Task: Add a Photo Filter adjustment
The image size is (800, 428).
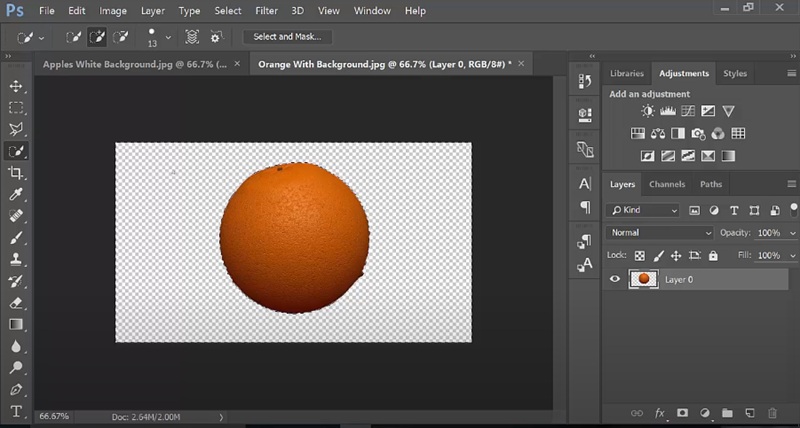Action: coord(698,134)
